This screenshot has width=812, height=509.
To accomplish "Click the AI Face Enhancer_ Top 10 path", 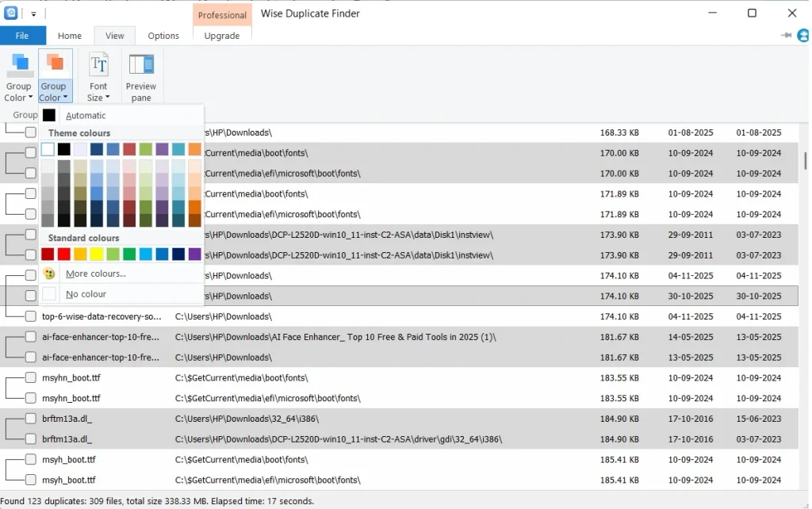I will coord(335,337).
